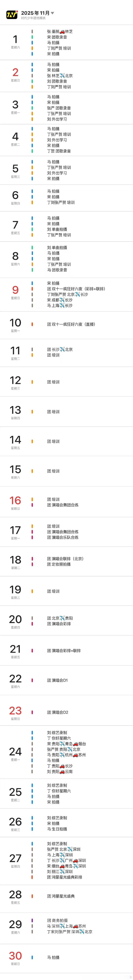Open event 团 双十一疯狂好六夜（直播）
Viewport: 133px width, 980px height.
[71, 324]
